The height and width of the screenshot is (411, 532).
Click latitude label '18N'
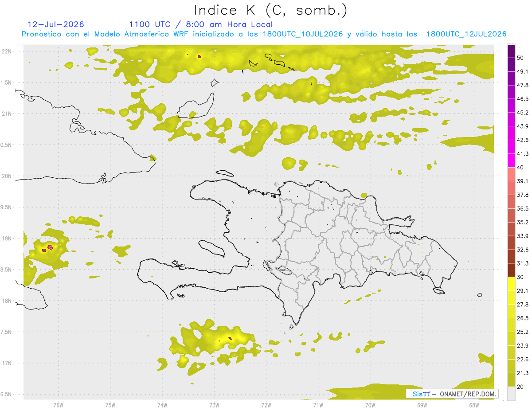7,301
